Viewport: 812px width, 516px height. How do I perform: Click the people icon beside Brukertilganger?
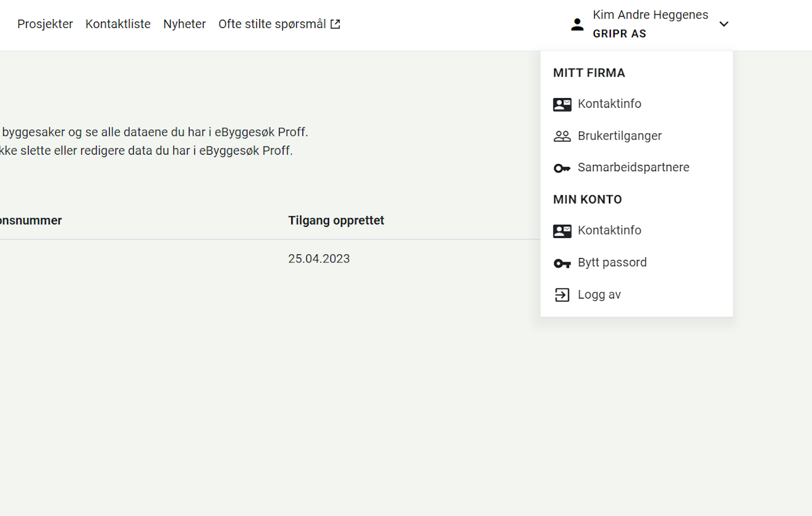562,136
